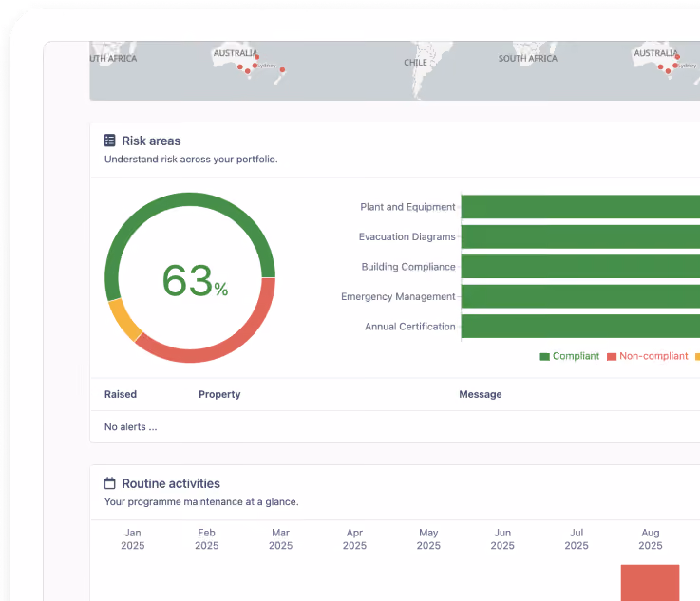Select the Apr 2025 timeline column
700x601 pixels.
click(x=354, y=539)
